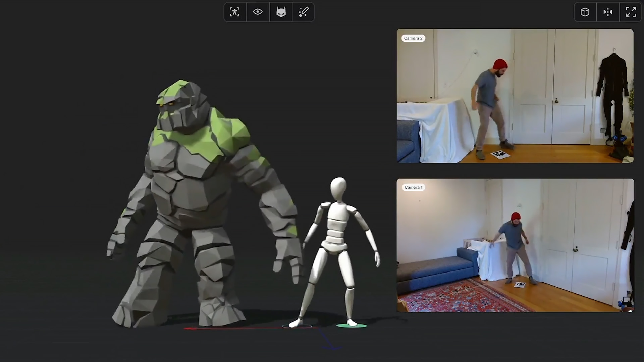The image size is (644, 362).
Task: Click the red X-axis line
Action: click(x=235, y=328)
